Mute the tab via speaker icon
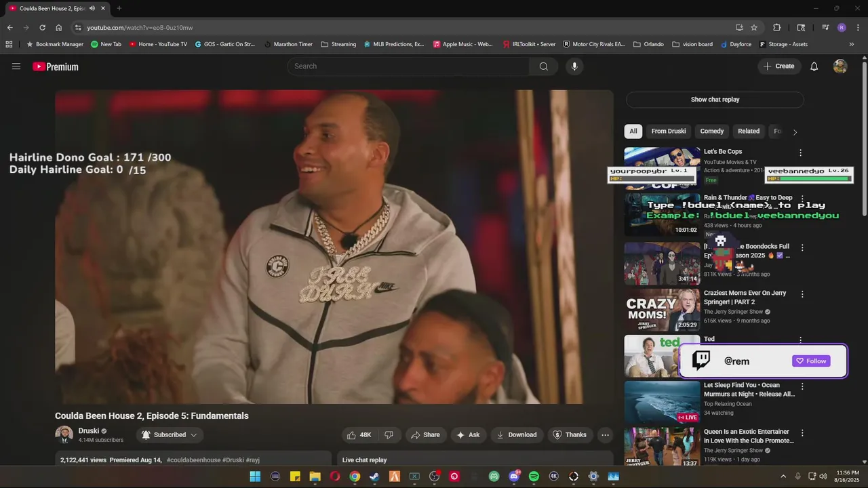 (92, 8)
